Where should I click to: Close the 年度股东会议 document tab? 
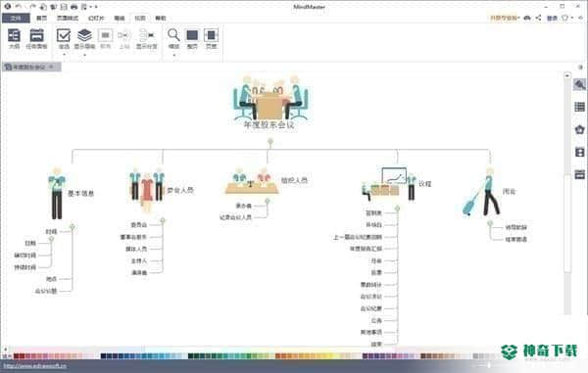pos(51,67)
